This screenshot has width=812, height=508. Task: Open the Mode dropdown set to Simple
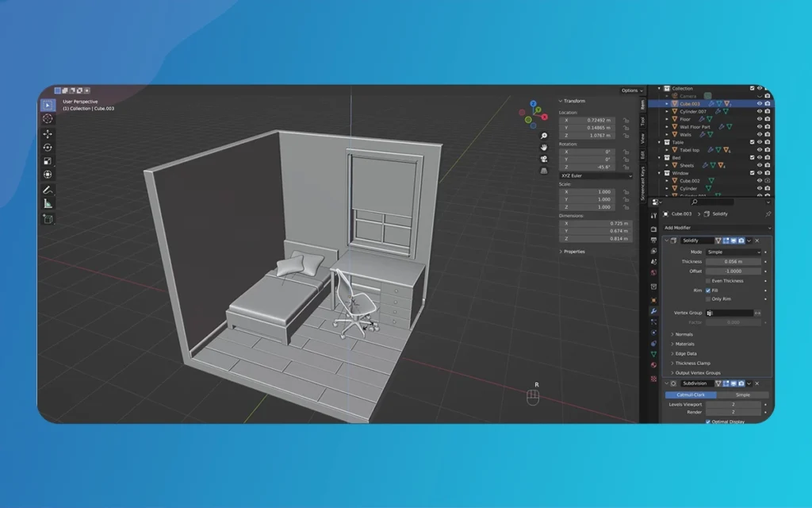tap(733, 252)
